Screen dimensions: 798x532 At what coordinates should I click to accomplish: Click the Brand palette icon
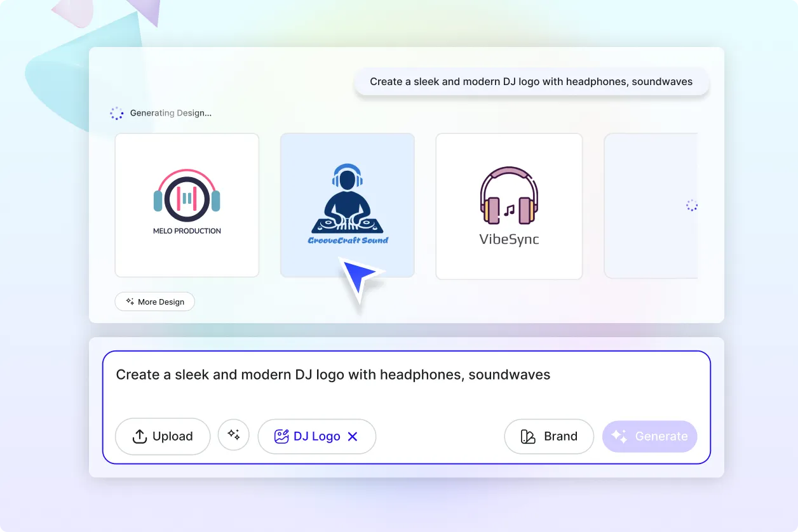[528, 436]
